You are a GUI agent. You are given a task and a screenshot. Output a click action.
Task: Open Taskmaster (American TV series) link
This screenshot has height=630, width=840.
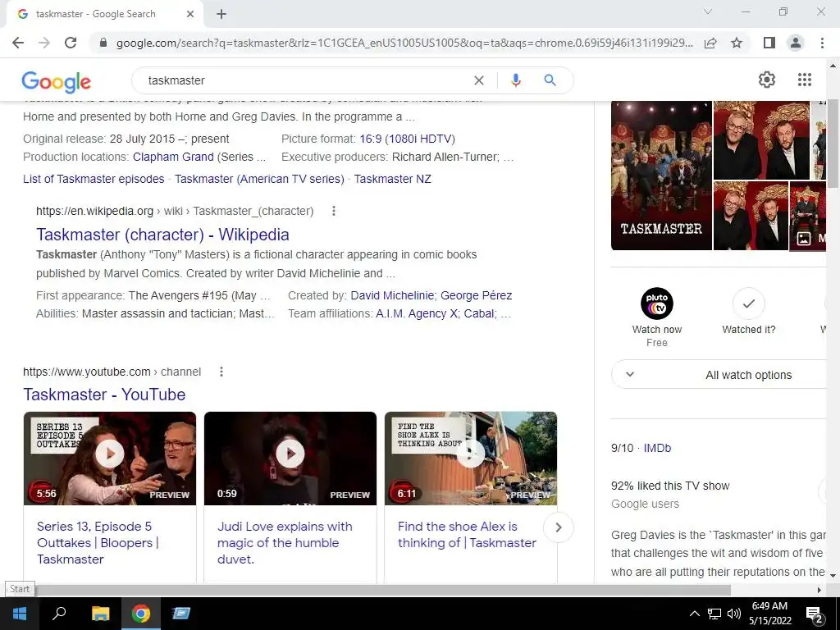point(259,179)
